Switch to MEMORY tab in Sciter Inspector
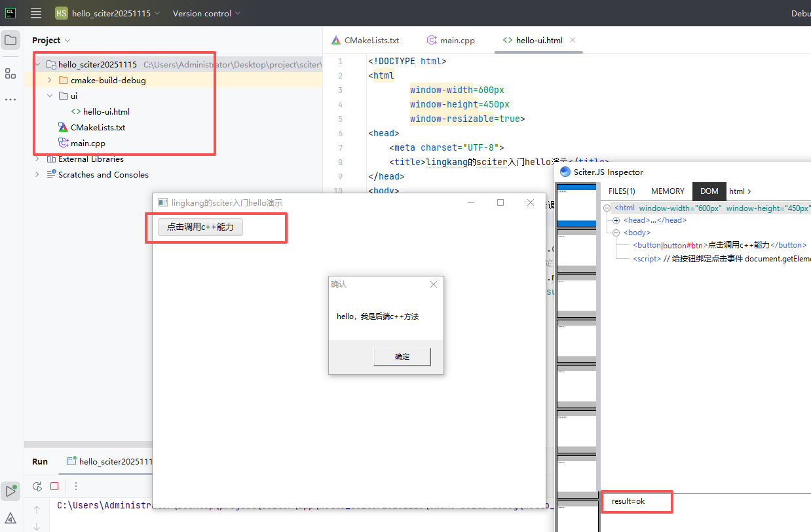The height and width of the screenshot is (532, 811). [x=668, y=191]
